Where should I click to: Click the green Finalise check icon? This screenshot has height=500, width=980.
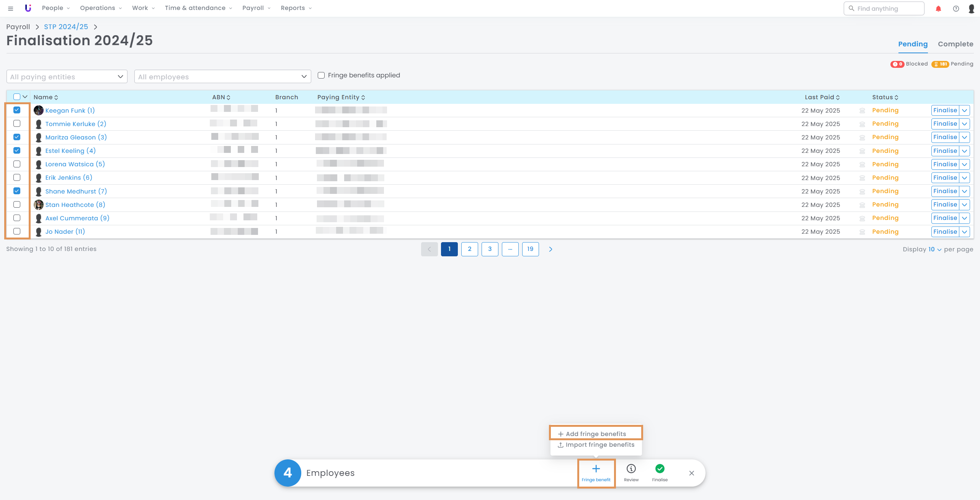[x=660, y=469]
